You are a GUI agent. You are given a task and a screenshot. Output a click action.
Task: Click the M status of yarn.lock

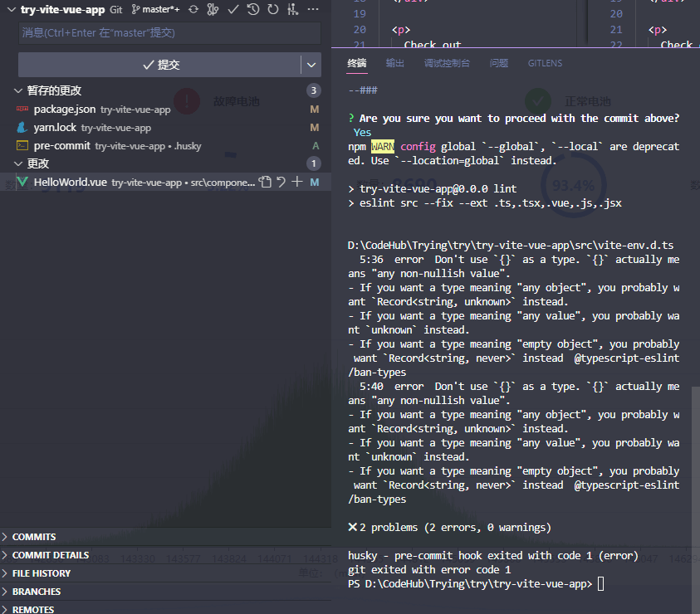point(314,128)
